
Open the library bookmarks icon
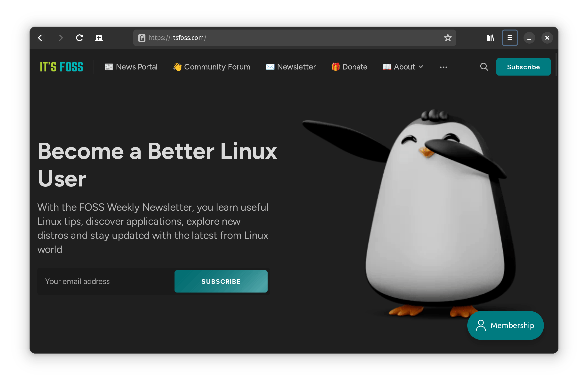coord(490,38)
